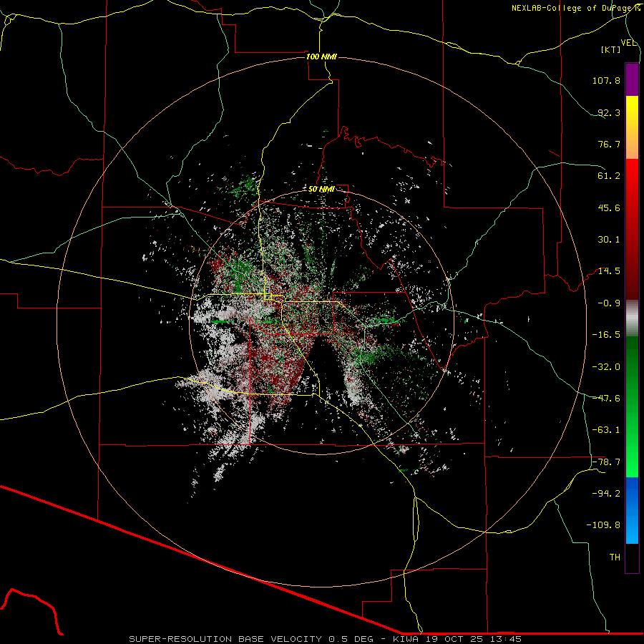The image size is (644, 644).
Task: Select the 61.2 legend value
Action: 609,176
